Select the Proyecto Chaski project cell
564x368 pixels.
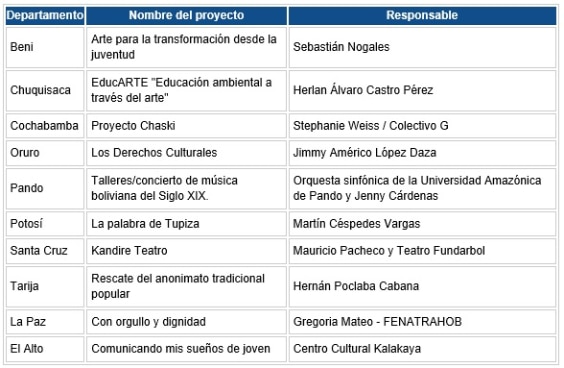(186, 126)
